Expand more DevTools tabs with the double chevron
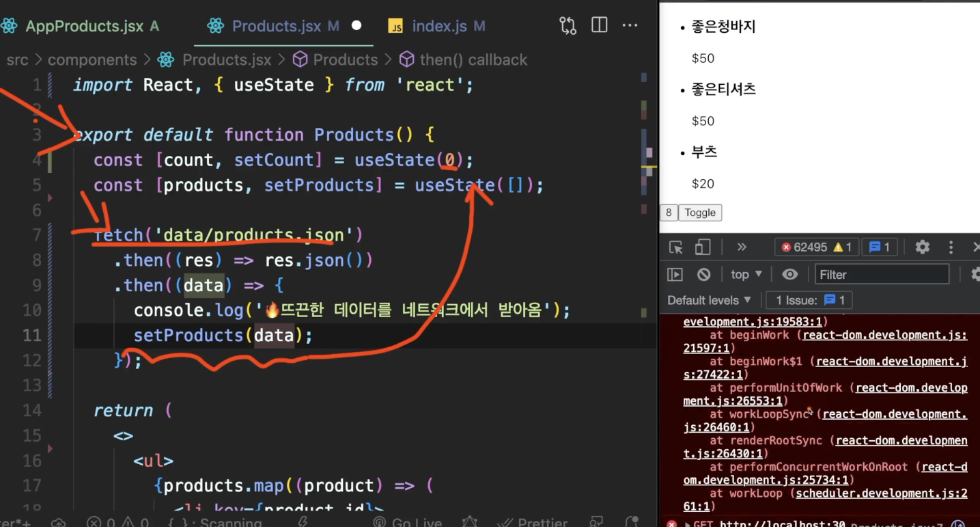This screenshot has width=980, height=527. coord(742,247)
